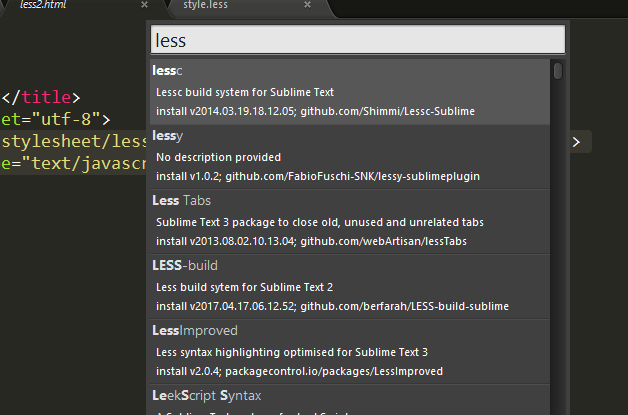This screenshot has height=415, width=628.
Task: Click the closing title tag in the editor
Action: pyautogui.click(x=41, y=97)
